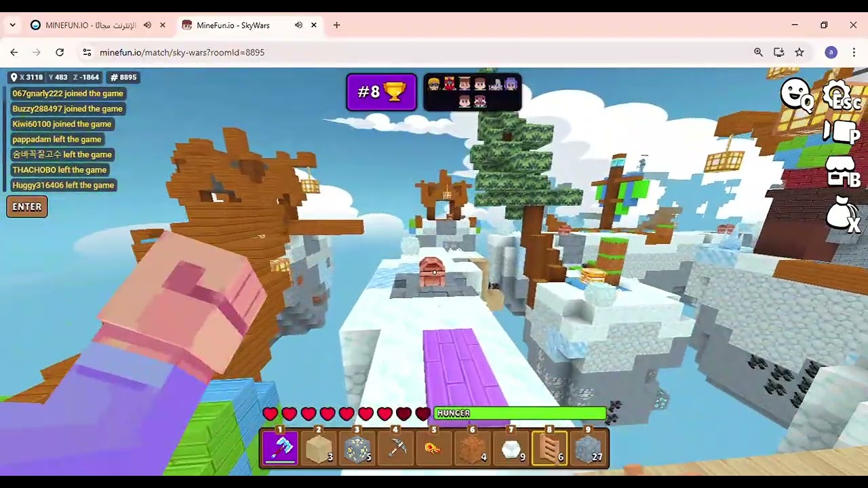Open the Chrome three-dot menu
Screen dimensions: 868x488
pos(854,52)
